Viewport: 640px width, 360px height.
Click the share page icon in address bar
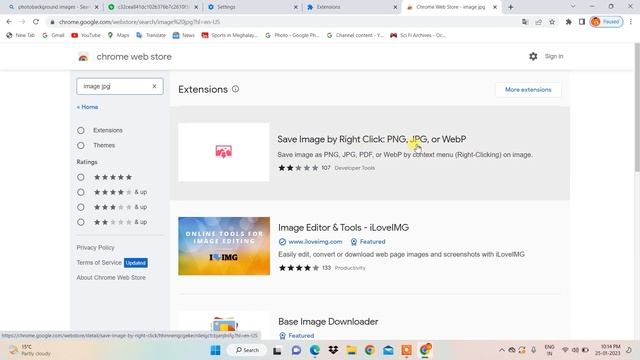click(539, 22)
